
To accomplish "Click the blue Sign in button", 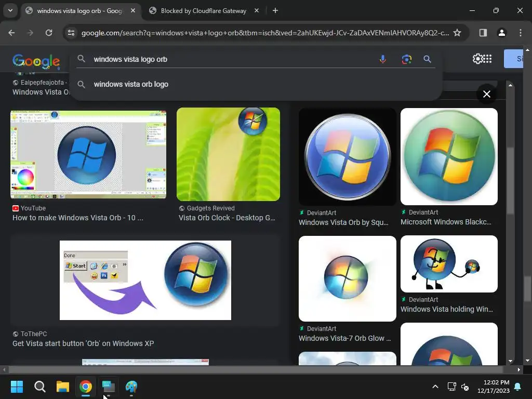I will pyautogui.click(x=513, y=59).
